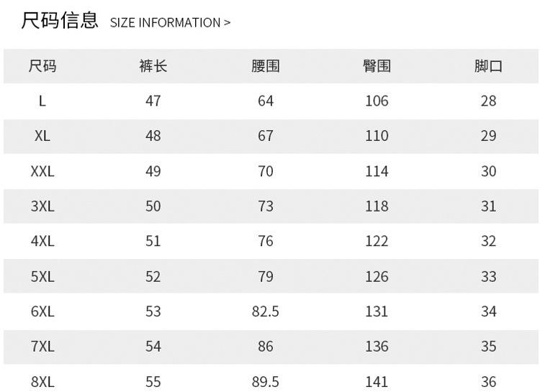
Task: Select the 脚口 column header
Action: [488, 66]
